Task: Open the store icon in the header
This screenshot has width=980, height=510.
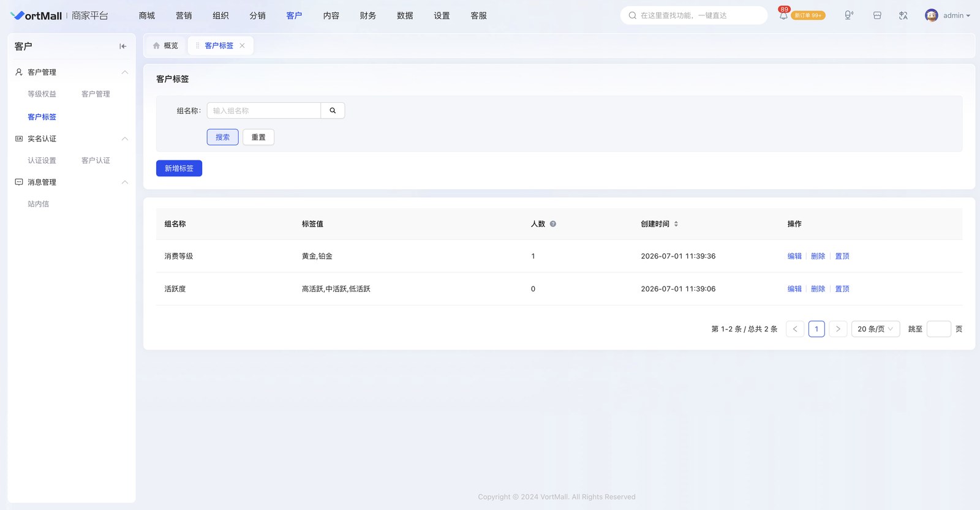Action: [x=877, y=15]
